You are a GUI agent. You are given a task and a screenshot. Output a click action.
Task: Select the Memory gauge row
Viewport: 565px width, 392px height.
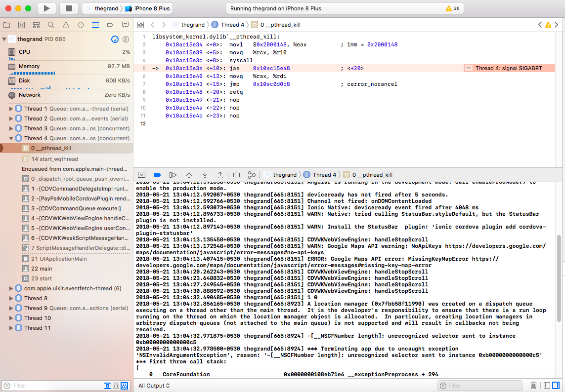pos(66,68)
